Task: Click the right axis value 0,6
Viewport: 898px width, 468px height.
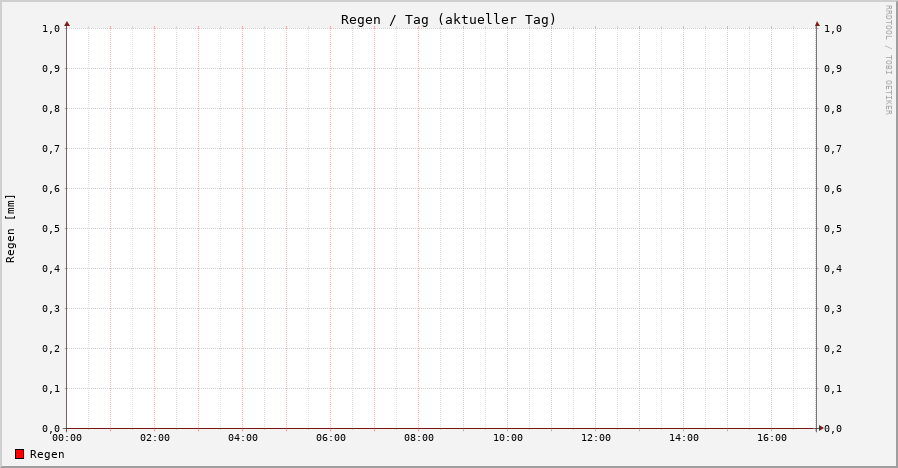Action: click(x=833, y=188)
